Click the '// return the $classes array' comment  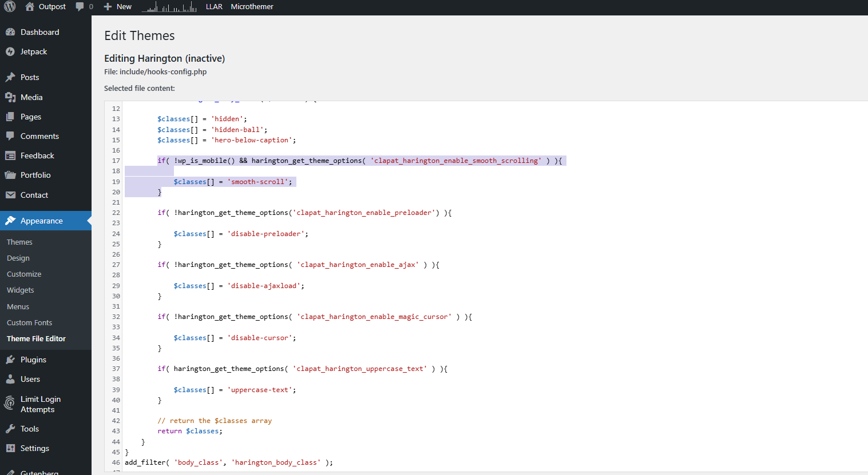[x=215, y=421]
